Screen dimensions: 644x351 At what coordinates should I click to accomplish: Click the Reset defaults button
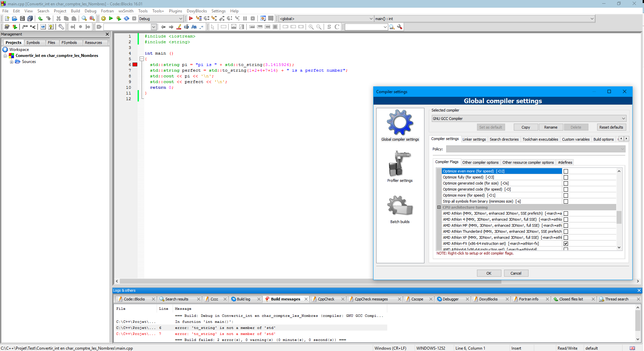point(611,127)
